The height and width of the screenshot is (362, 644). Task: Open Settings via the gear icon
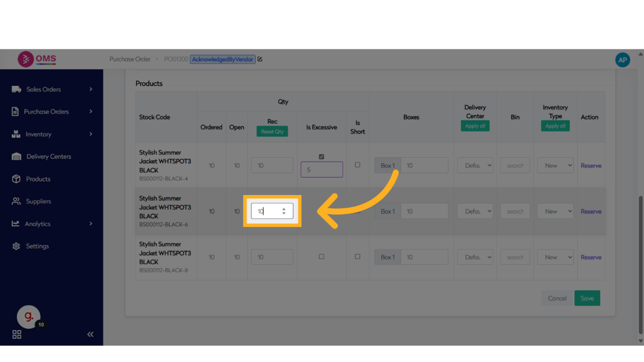pyautogui.click(x=16, y=246)
